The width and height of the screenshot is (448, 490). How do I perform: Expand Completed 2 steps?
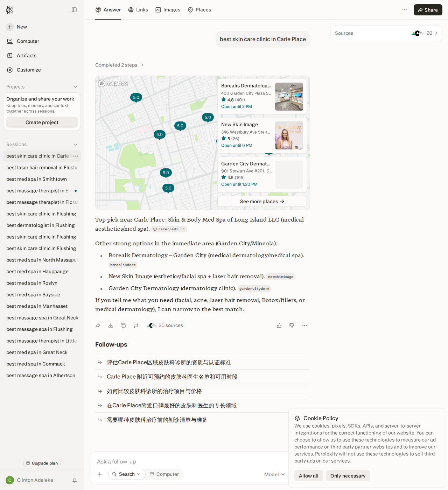[119, 65]
